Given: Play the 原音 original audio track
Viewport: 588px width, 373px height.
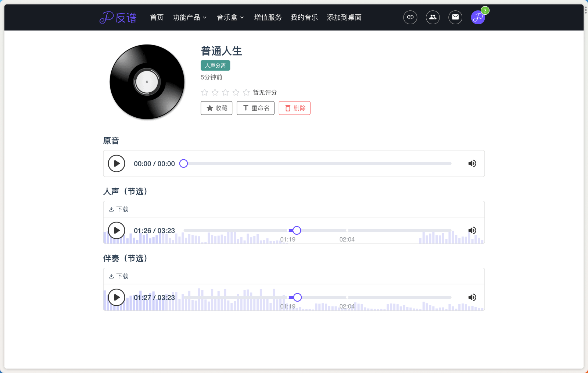Looking at the screenshot, I should [116, 164].
